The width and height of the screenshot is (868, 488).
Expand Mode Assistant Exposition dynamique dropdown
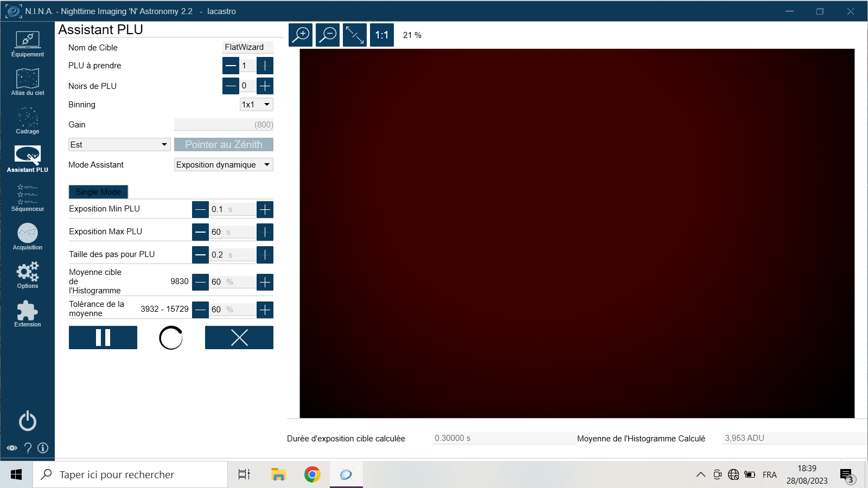tap(224, 165)
